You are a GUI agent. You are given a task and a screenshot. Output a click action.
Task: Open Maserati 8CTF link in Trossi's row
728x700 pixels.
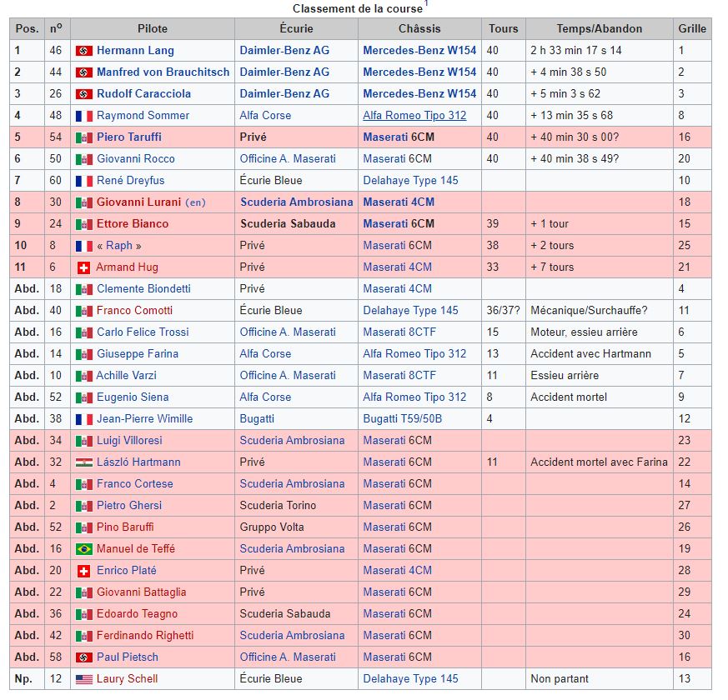(x=399, y=332)
